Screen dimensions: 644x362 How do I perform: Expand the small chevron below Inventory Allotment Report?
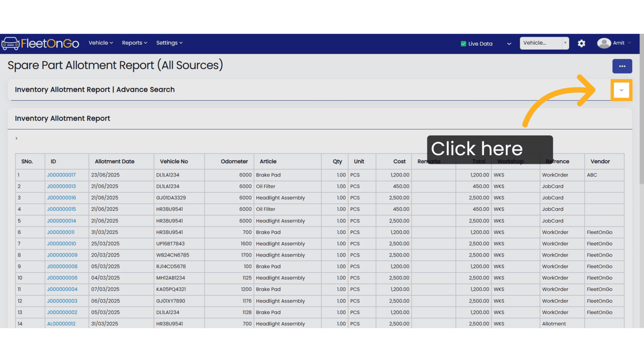17,138
